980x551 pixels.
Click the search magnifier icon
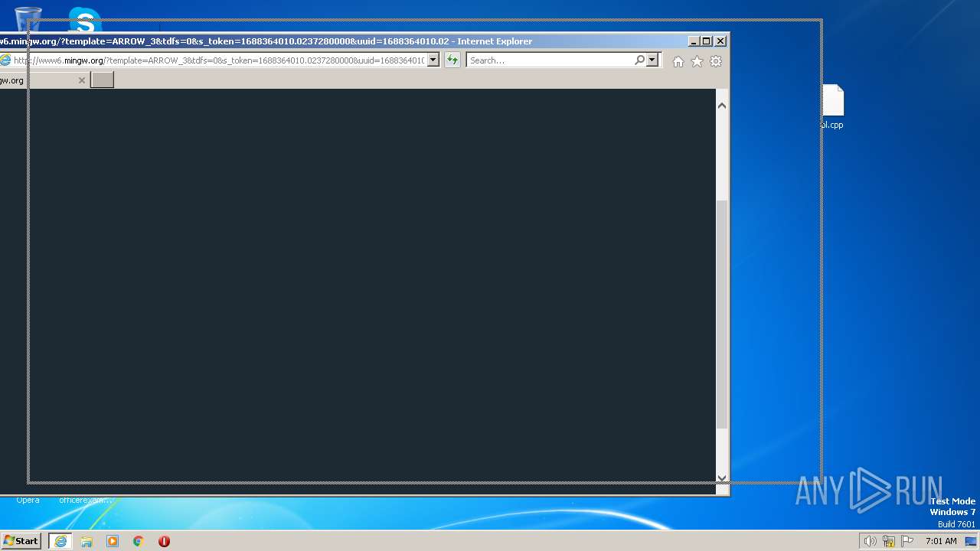[639, 60]
